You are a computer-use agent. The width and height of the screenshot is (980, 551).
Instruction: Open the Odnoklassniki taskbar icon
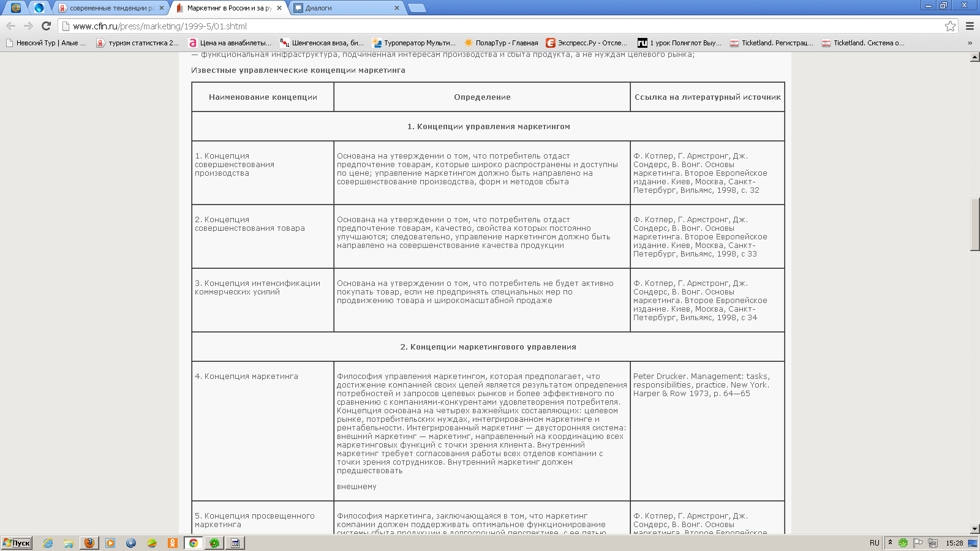173,543
